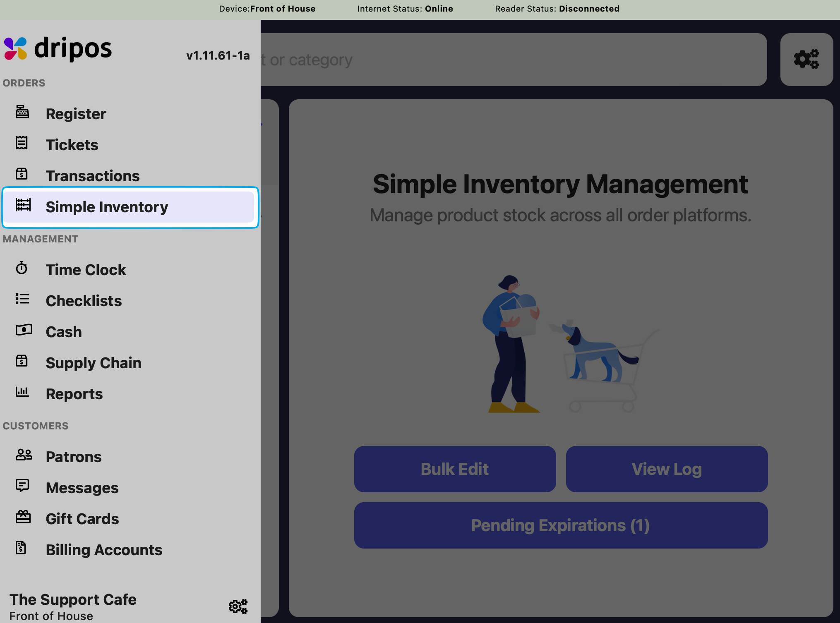Click the Gift Cards present icon

[x=23, y=517]
